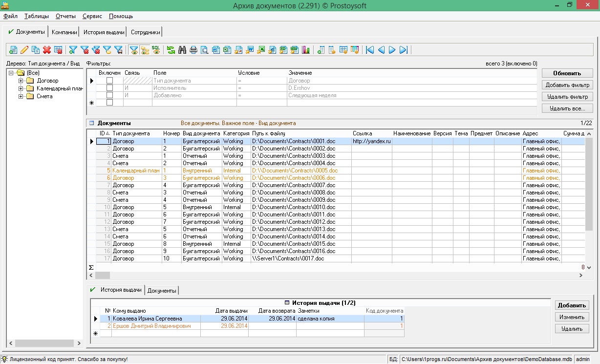Open print preview magnifier icon
600x364 pixels.
pyautogui.click(x=205, y=49)
